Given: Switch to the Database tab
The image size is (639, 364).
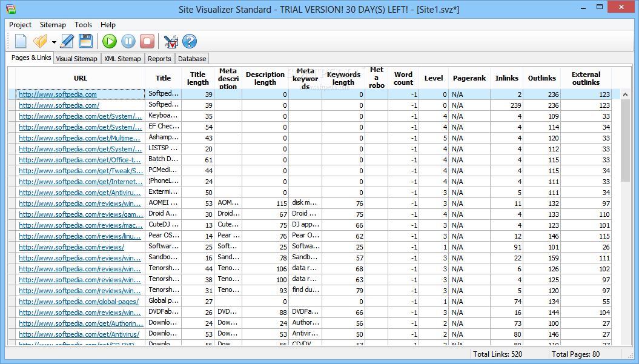Looking at the screenshot, I should 192,59.
